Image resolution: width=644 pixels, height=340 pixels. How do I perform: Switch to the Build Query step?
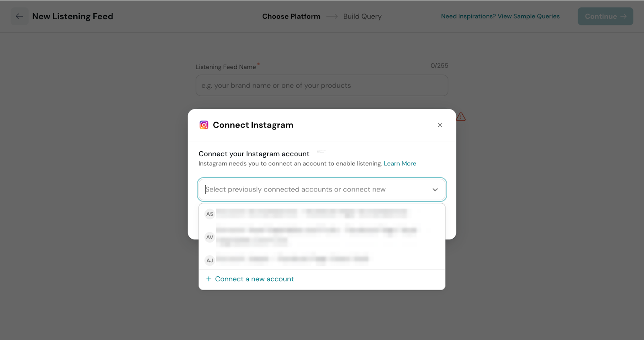coord(362,16)
